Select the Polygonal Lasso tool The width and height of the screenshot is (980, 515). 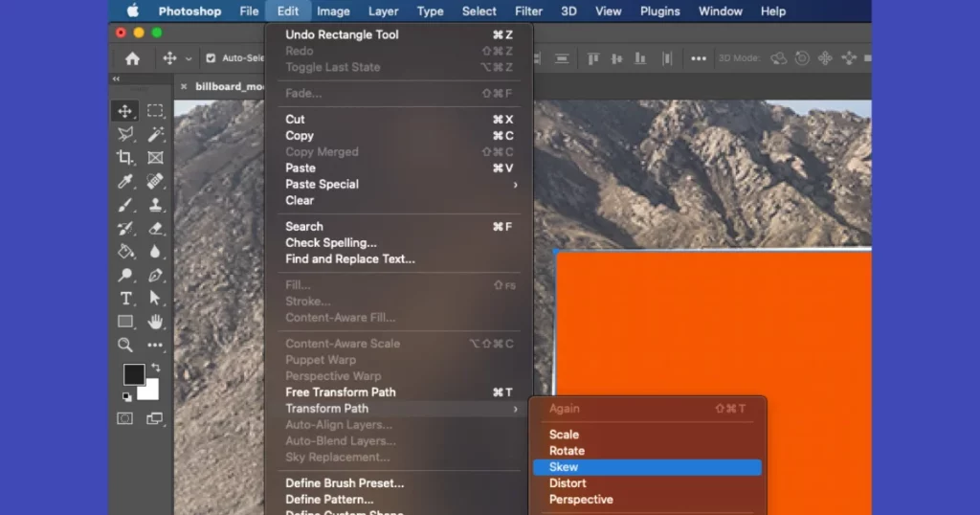coord(125,134)
